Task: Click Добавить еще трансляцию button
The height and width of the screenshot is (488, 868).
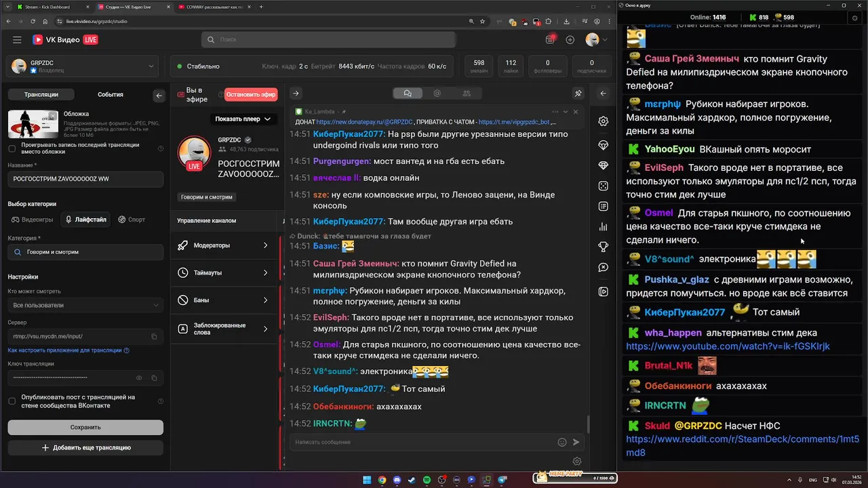Action: pyautogui.click(x=85, y=448)
